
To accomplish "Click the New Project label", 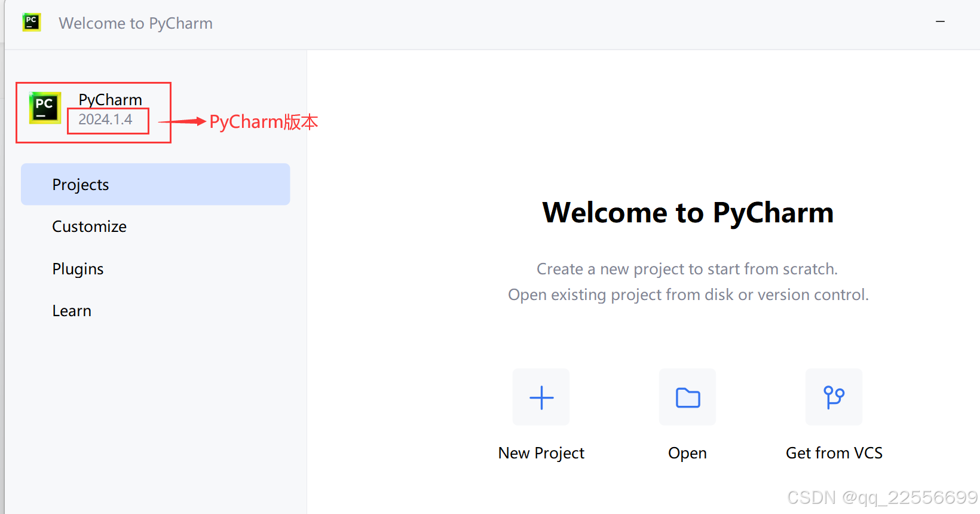I will click(x=541, y=453).
